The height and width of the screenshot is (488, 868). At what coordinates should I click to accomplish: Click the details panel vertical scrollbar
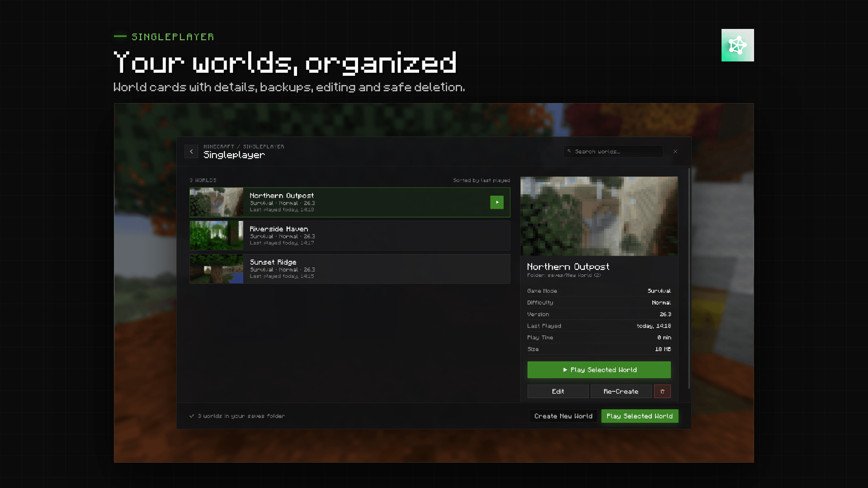[x=689, y=278]
